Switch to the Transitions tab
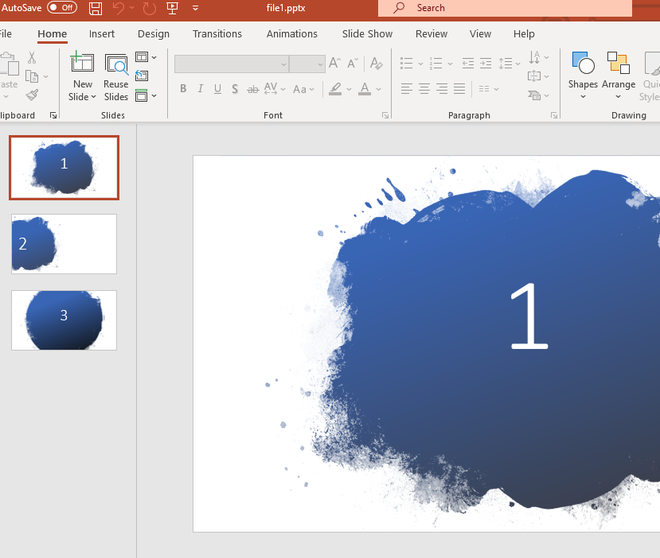660x558 pixels. tap(217, 34)
